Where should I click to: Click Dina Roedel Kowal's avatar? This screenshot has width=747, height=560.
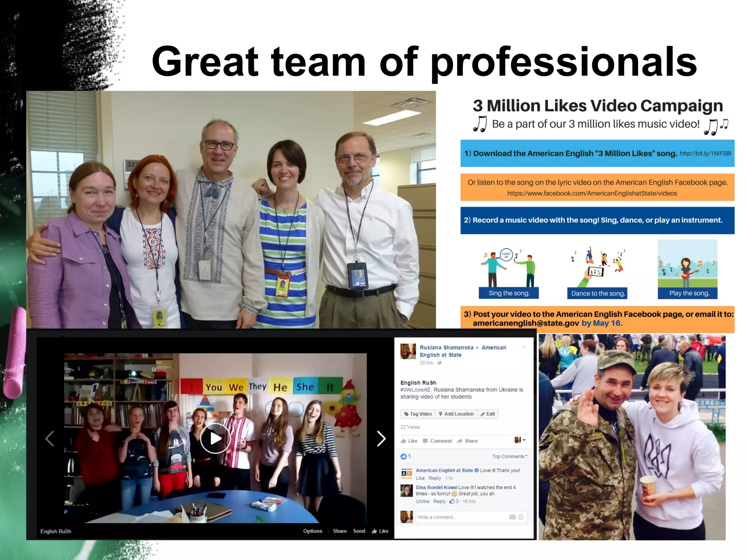coord(406,490)
